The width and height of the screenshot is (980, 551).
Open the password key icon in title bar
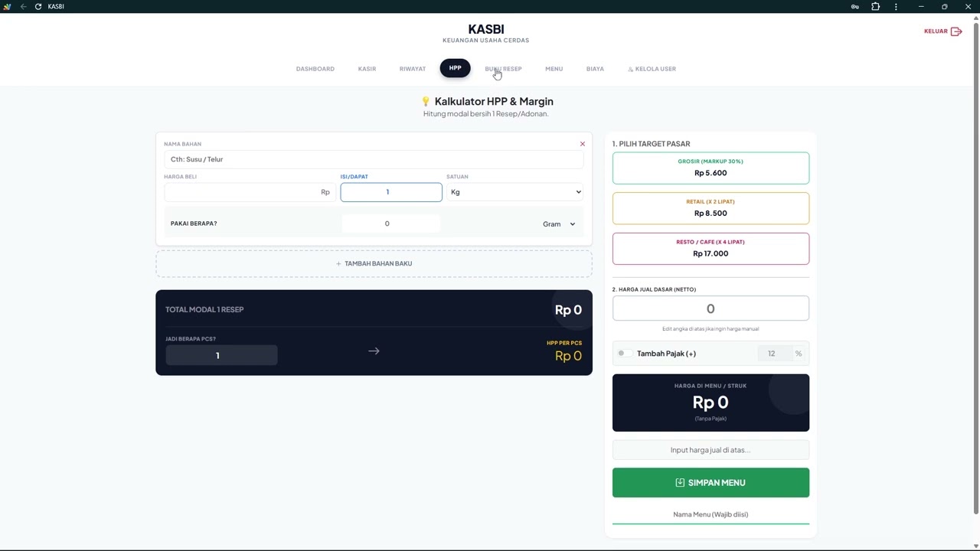click(855, 7)
